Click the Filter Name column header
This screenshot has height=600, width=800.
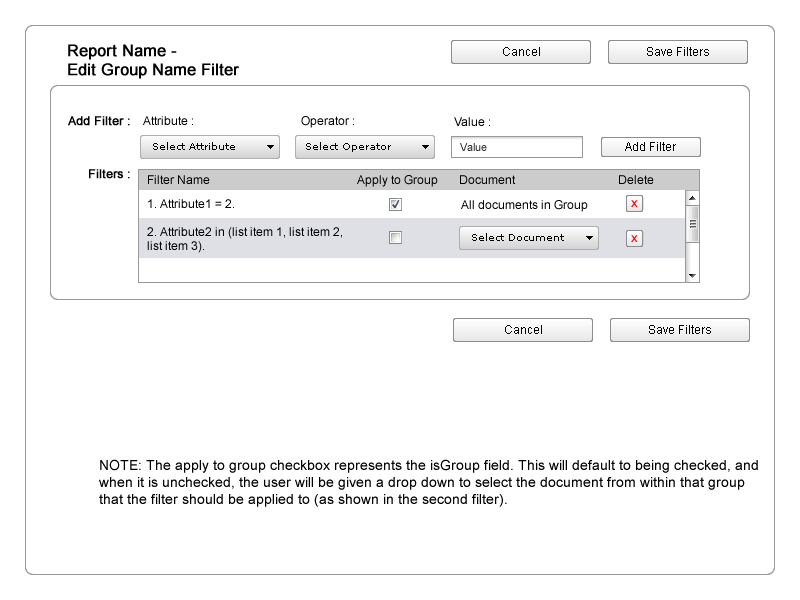[x=178, y=180]
